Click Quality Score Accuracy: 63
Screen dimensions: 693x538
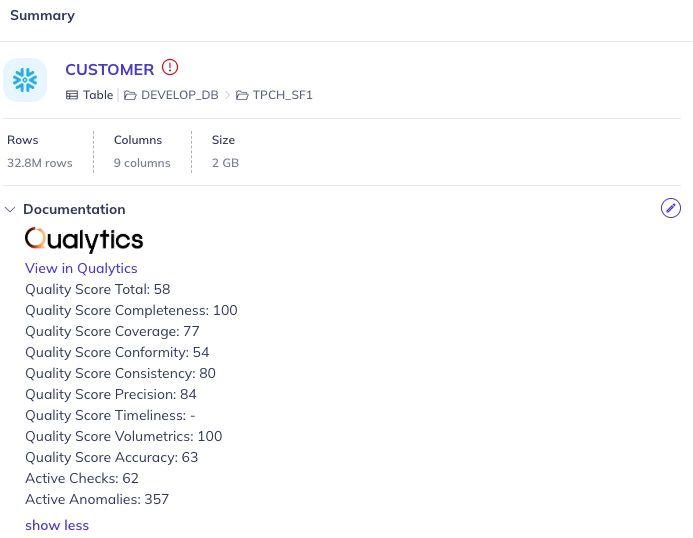coord(112,457)
